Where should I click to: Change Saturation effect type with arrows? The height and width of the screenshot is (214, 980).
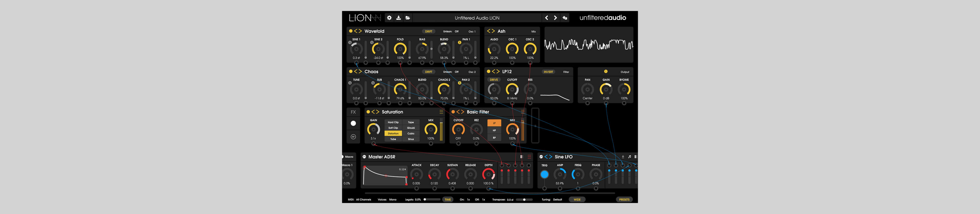(375, 112)
